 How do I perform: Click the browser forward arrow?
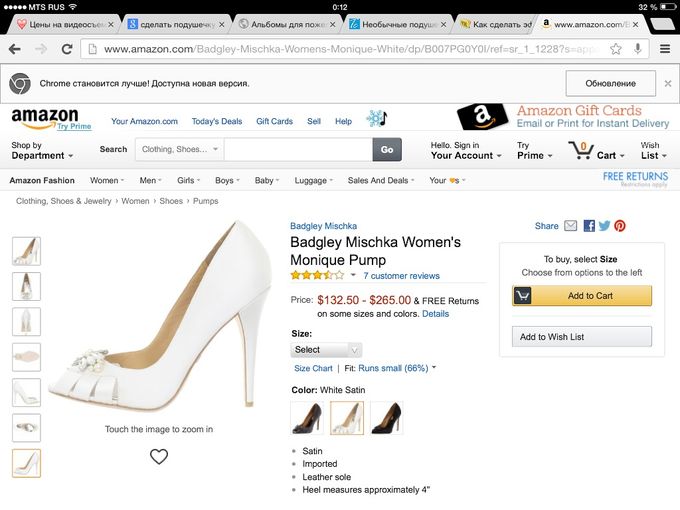click(41, 49)
